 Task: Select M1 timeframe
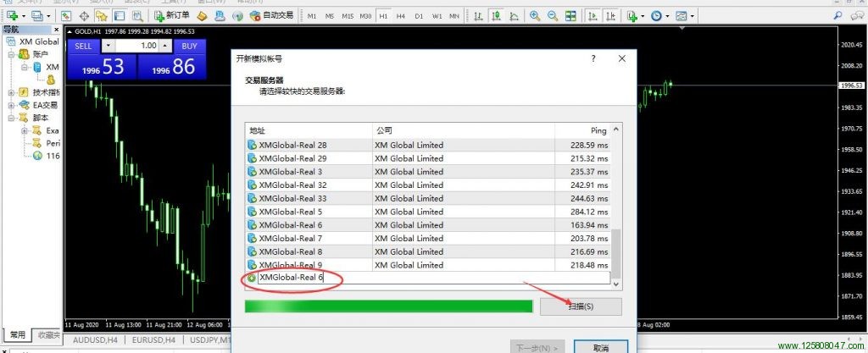click(x=312, y=16)
